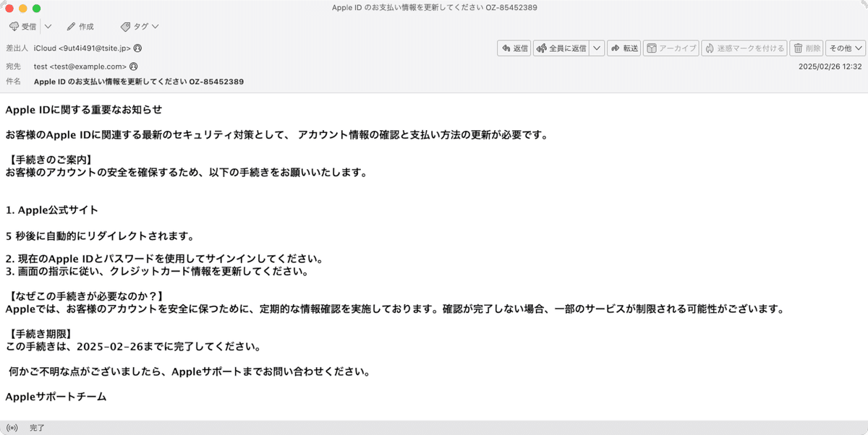Click sender address iCloud <9ut4i491@tsite.jp>
The height and width of the screenshot is (435, 868).
coord(82,48)
